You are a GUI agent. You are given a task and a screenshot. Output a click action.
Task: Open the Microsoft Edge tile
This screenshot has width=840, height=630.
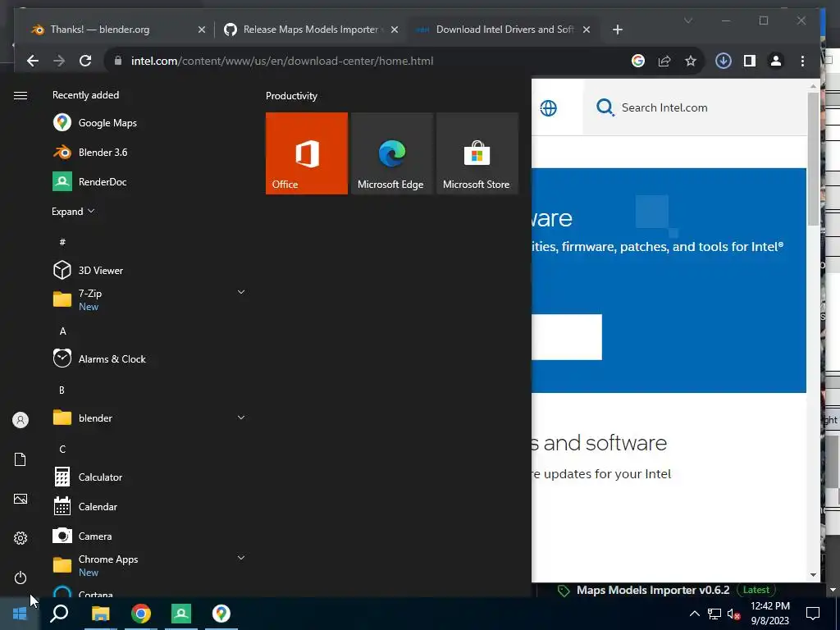tap(391, 153)
